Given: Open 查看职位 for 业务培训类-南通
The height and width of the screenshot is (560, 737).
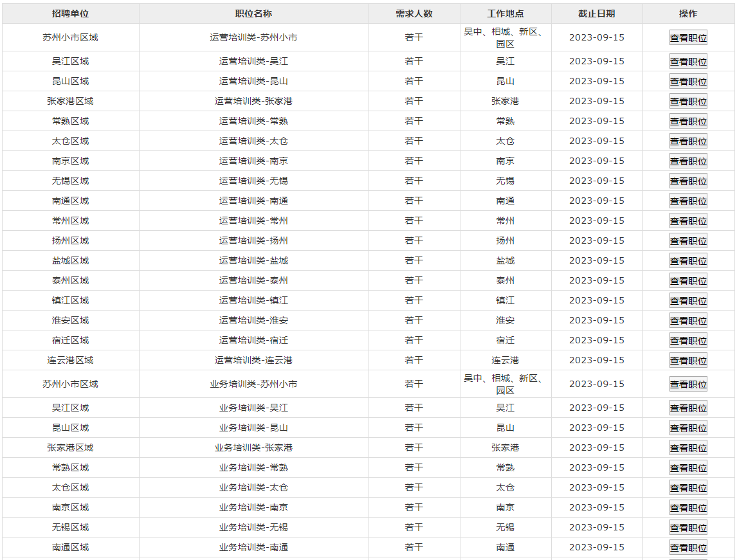Looking at the screenshot, I should [x=688, y=548].
